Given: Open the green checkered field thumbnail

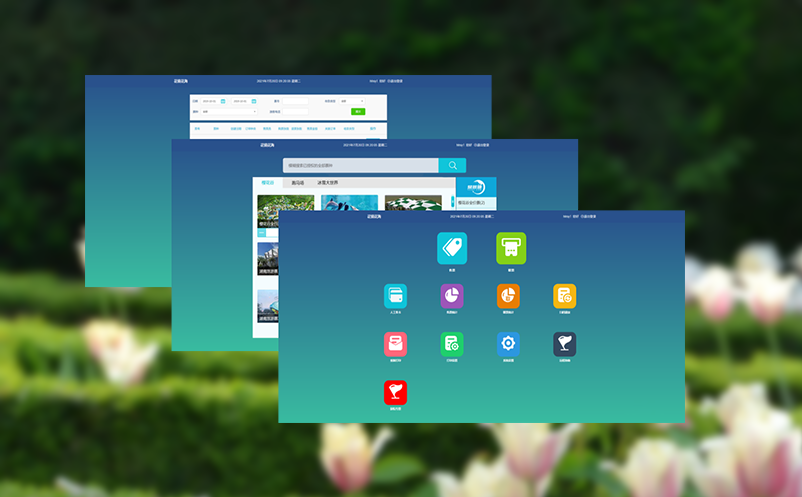Looking at the screenshot, I should pyautogui.click(x=413, y=202).
